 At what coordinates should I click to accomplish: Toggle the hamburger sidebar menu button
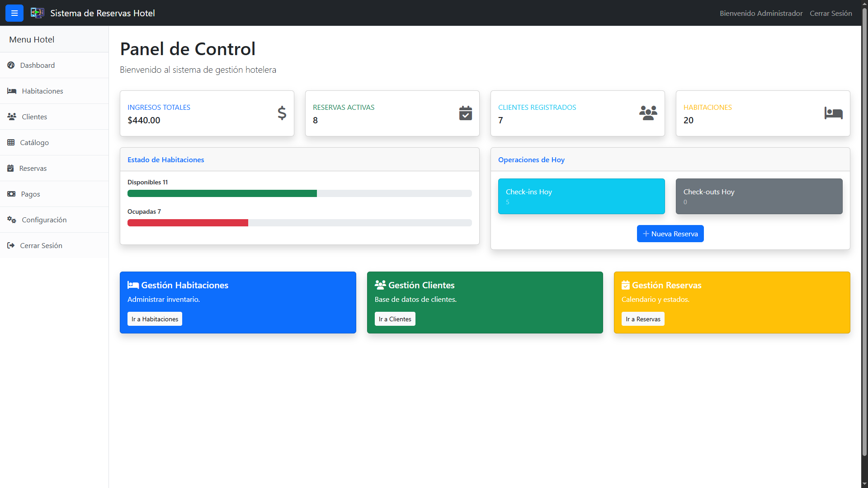point(14,13)
